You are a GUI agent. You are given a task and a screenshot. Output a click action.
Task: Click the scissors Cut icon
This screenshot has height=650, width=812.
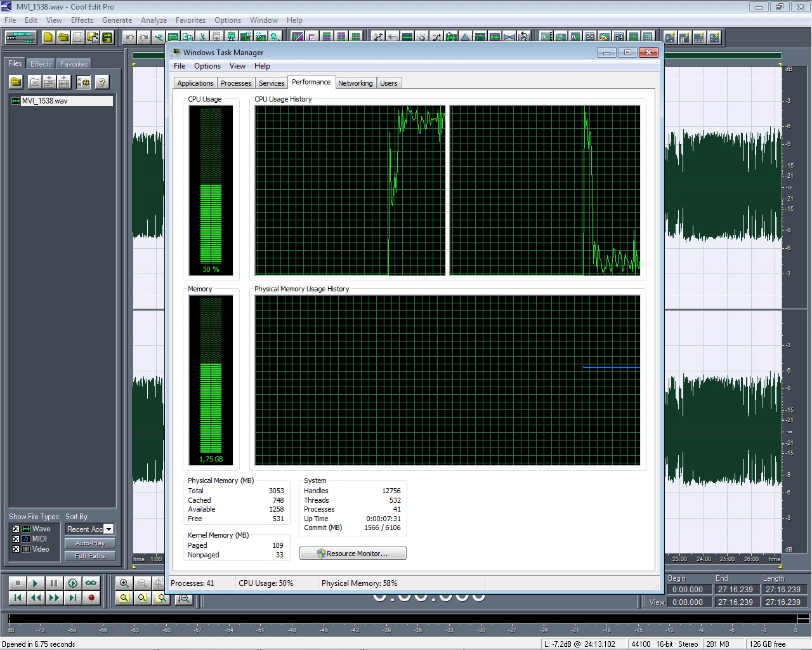pyautogui.click(x=202, y=37)
